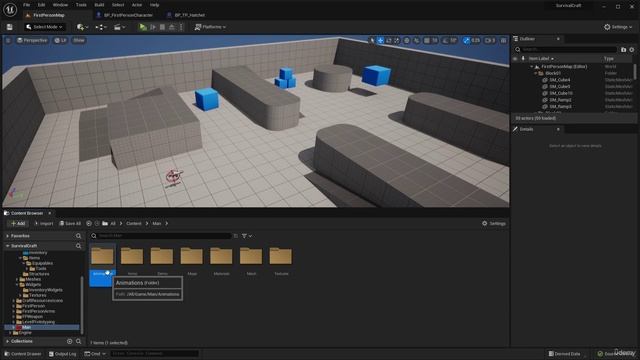Select SM_Cube4 in the Outliner

pos(560,80)
